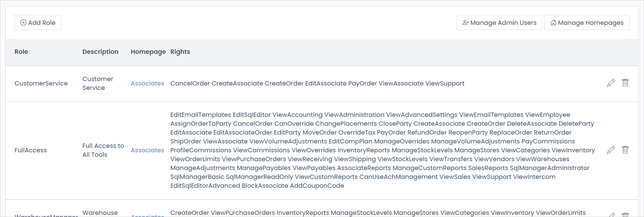
Task: Delete the FullAccess role via trash icon
Action: tap(625, 150)
